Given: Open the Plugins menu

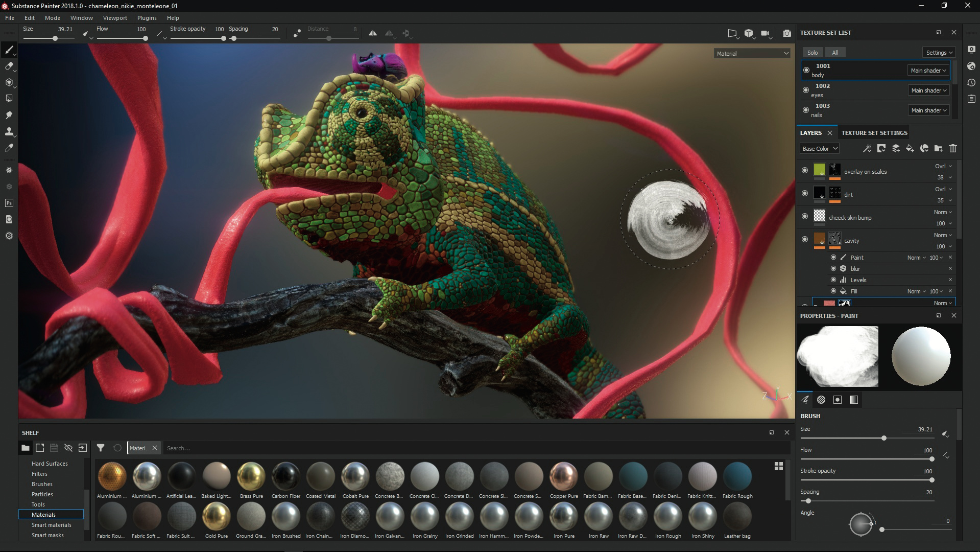Looking at the screenshot, I should (x=147, y=18).
